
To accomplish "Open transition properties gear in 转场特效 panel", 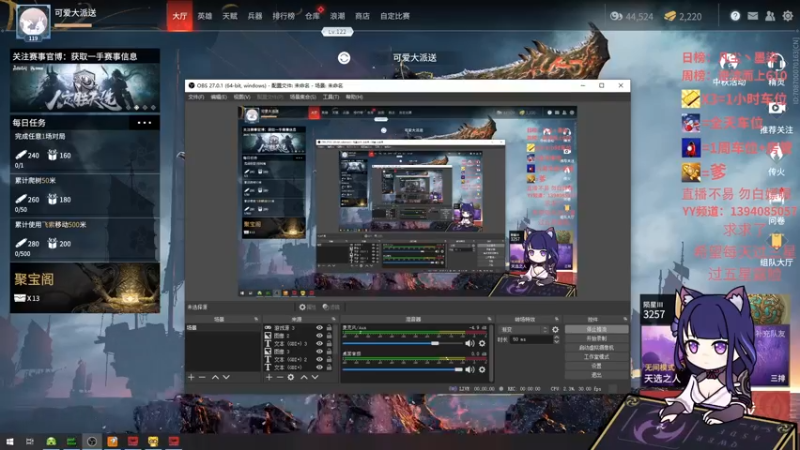I will point(555,330).
